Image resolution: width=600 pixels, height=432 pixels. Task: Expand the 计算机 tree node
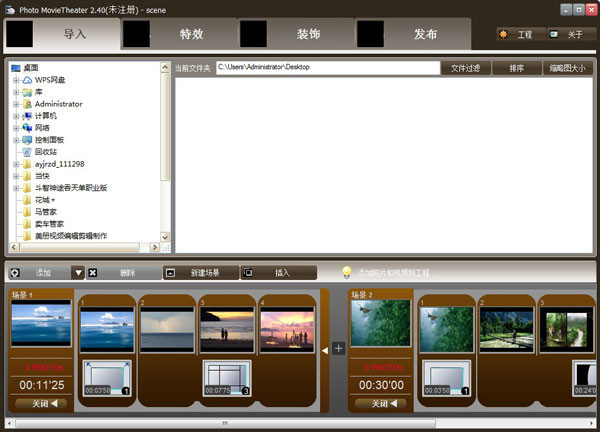pos(16,116)
